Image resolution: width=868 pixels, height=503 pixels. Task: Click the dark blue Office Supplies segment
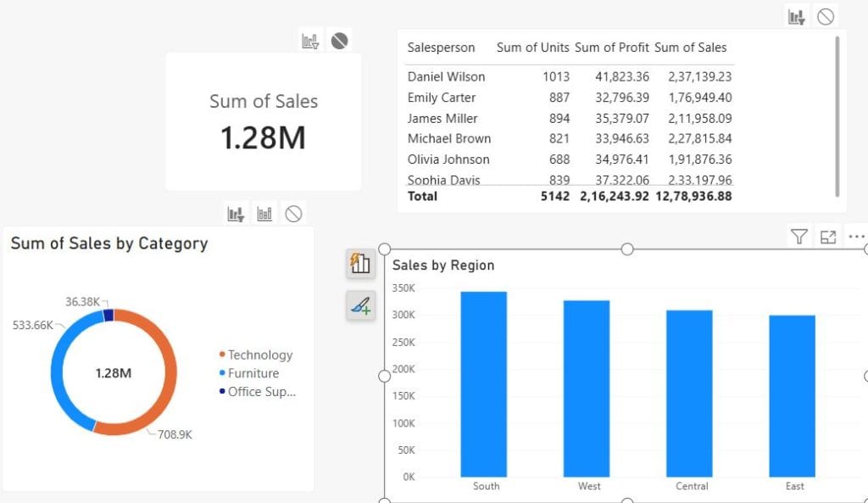click(108, 316)
